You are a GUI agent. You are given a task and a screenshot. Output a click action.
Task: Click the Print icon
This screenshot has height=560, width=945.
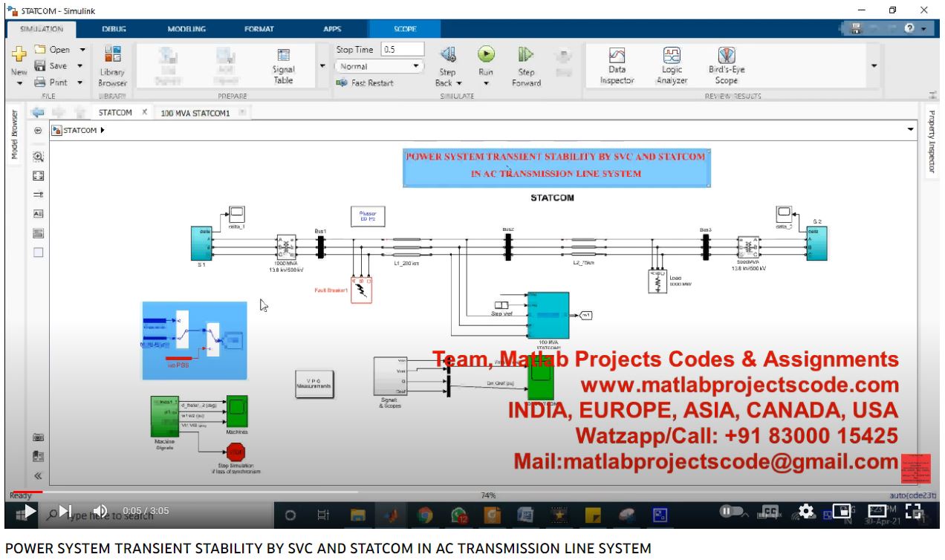pyautogui.click(x=40, y=82)
